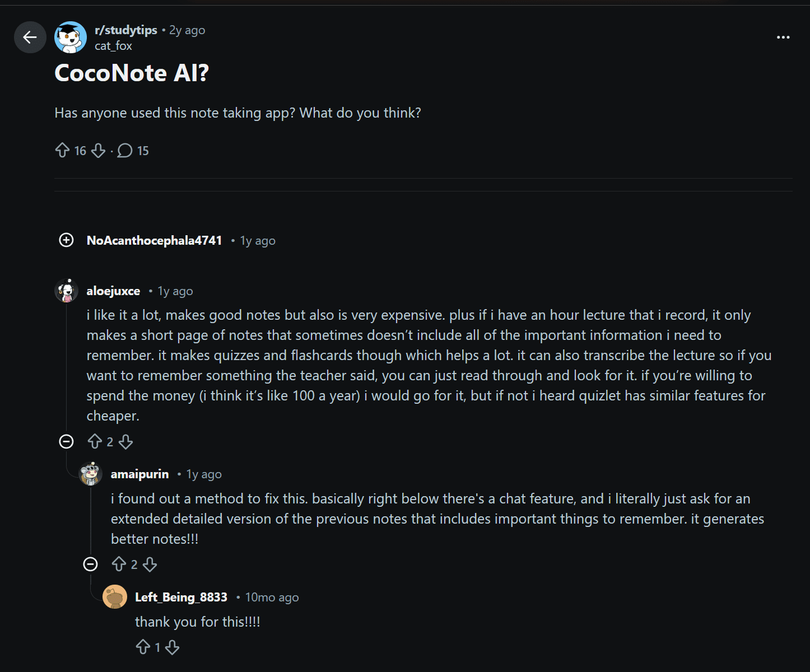Click Left_Being_8833's profile avatar
The image size is (810, 672).
[x=115, y=597]
